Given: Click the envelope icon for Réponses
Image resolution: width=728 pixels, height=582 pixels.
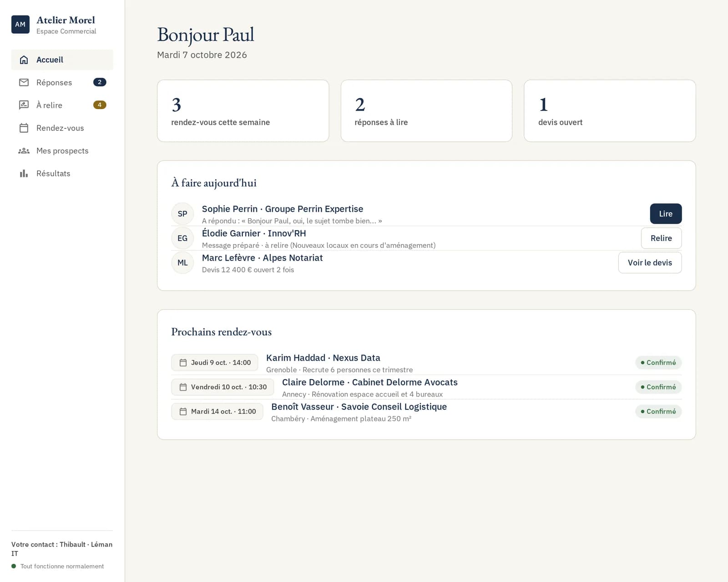Looking at the screenshot, I should pos(24,82).
